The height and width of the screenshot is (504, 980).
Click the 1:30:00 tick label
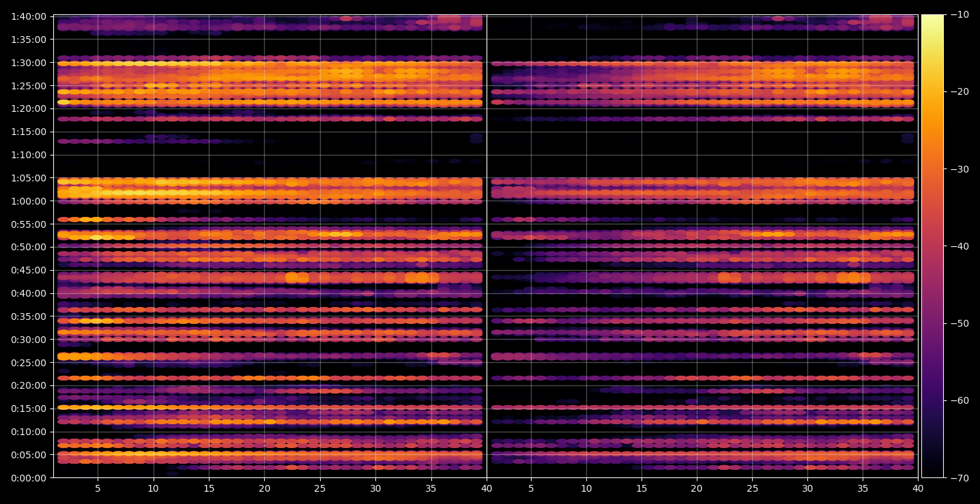(29, 62)
